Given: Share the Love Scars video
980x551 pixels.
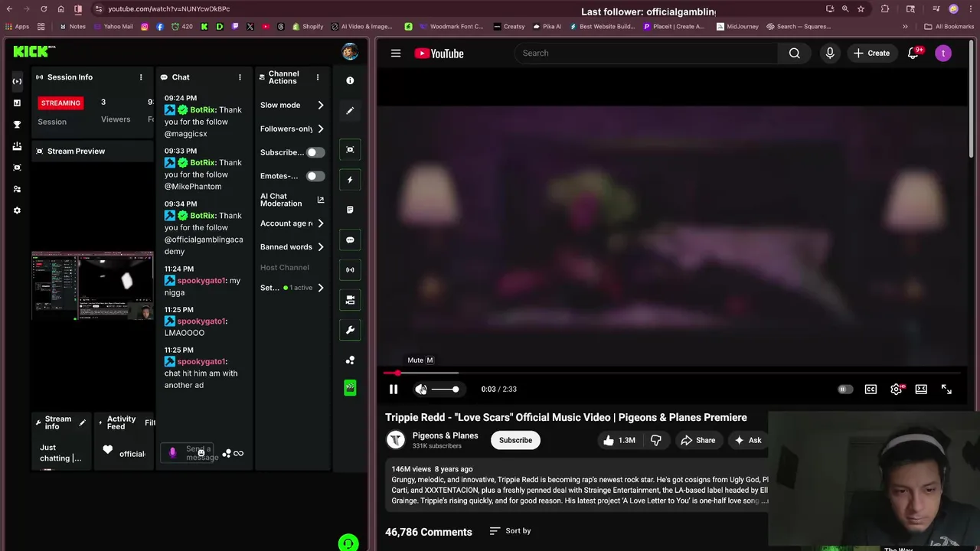Looking at the screenshot, I should pos(697,440).
